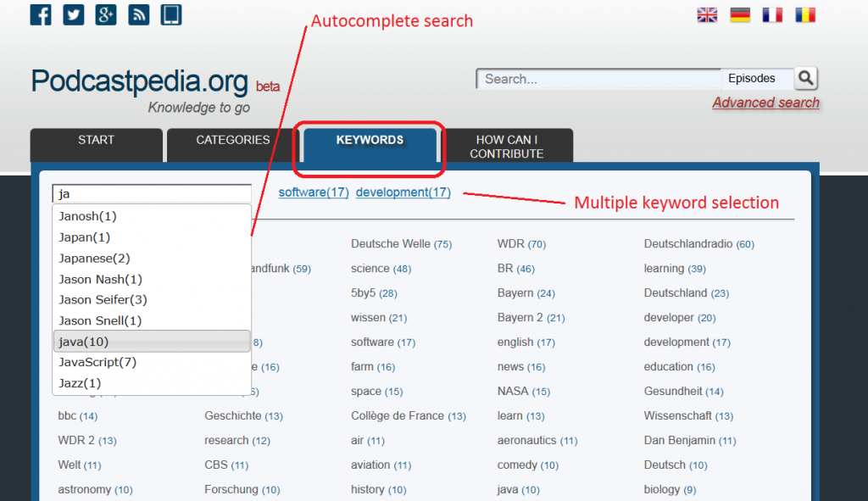Viewport: 868px width, 501px height.
Task: Click the mobile device icon
Action: coord(171,14)
